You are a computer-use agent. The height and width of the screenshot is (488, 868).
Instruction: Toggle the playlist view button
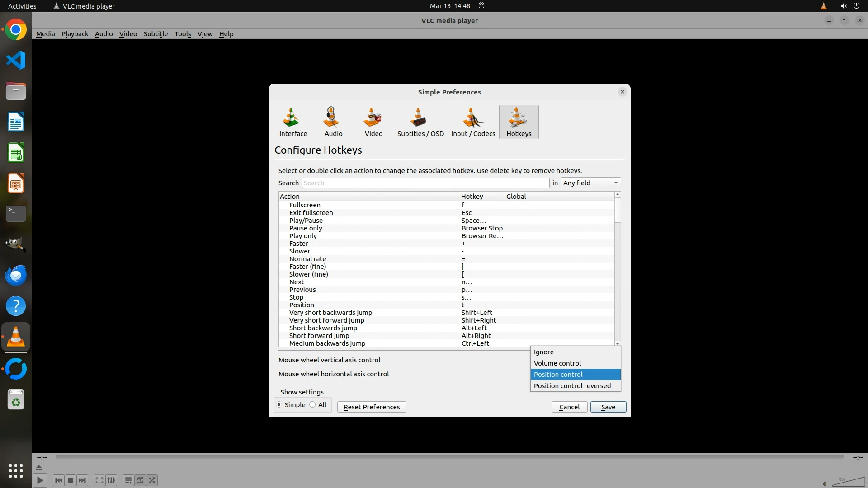click(x=128, y=480)
